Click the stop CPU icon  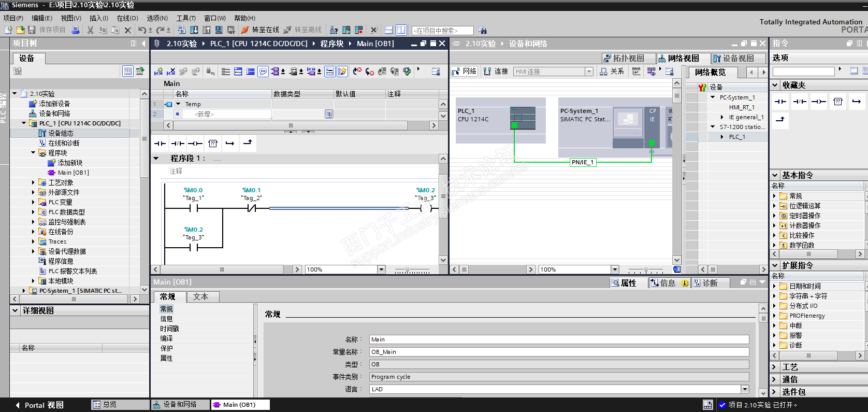click(359, 30)
